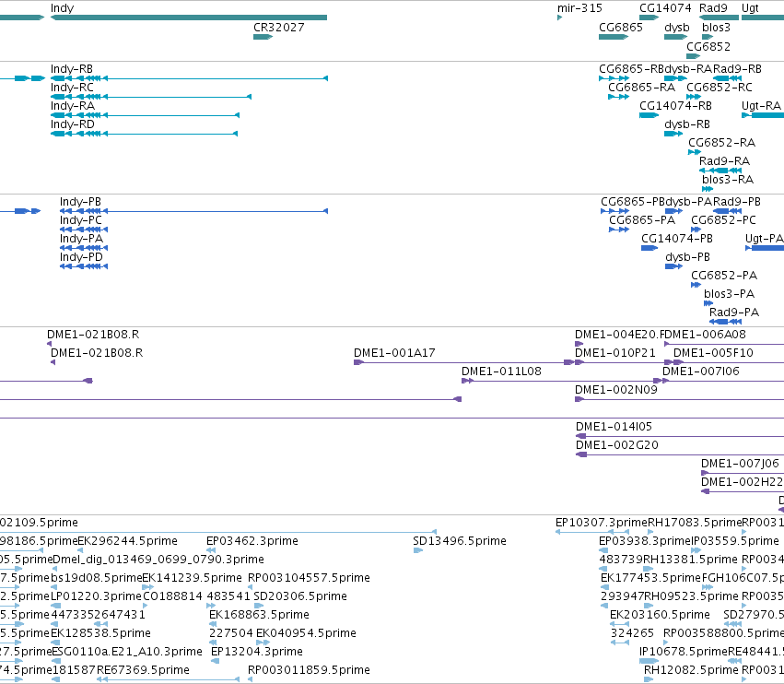This screenshot has width=784, height=684.
Task: Click the CG14074 gene label
Action: tap(665, 8)
